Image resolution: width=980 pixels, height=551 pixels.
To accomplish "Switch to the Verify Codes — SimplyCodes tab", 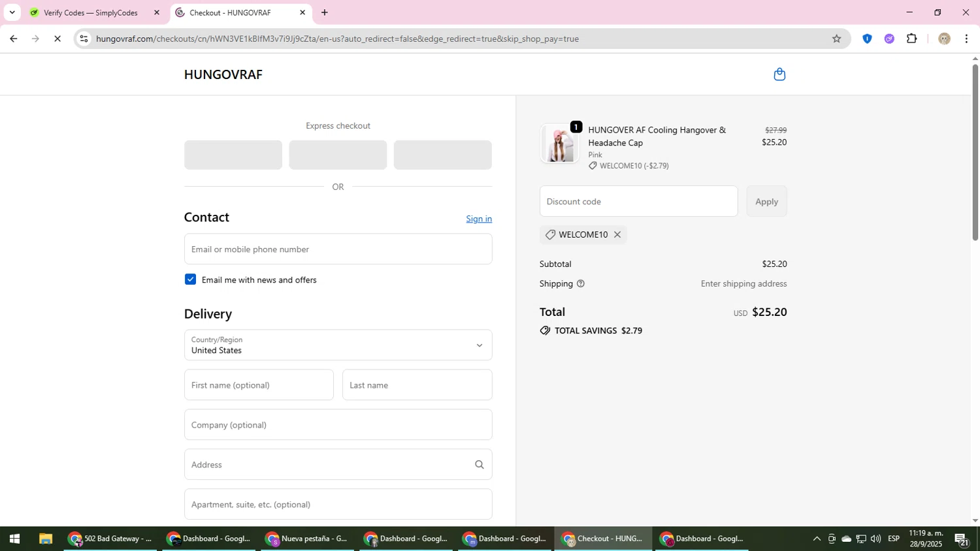I will [x=91, y=12].
